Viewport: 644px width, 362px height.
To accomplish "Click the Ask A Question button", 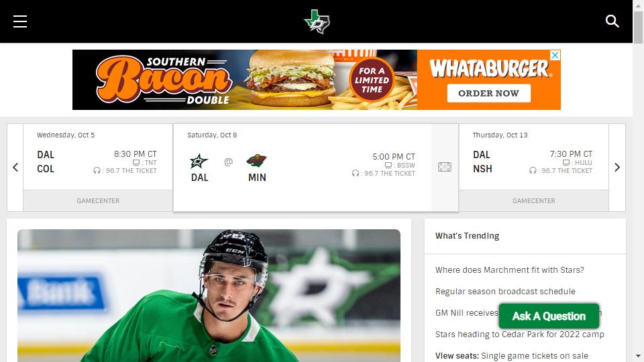I will 549,316.
